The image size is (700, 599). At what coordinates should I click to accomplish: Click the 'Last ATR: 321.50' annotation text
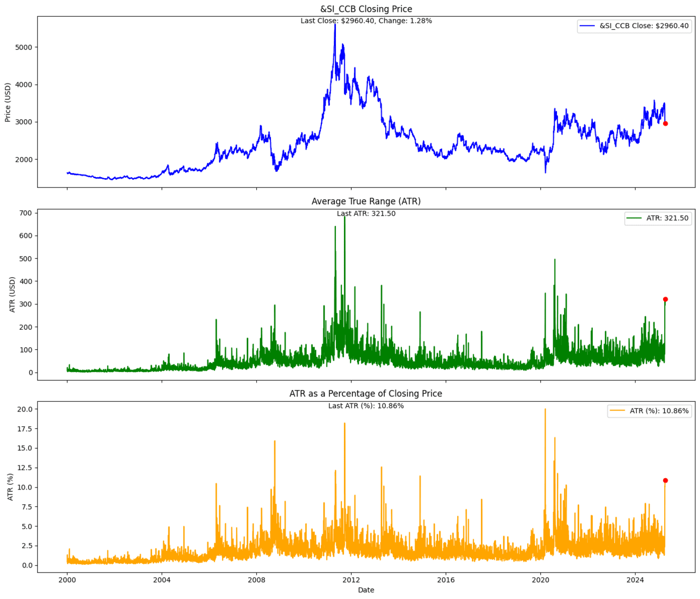(x=366, y=213)
